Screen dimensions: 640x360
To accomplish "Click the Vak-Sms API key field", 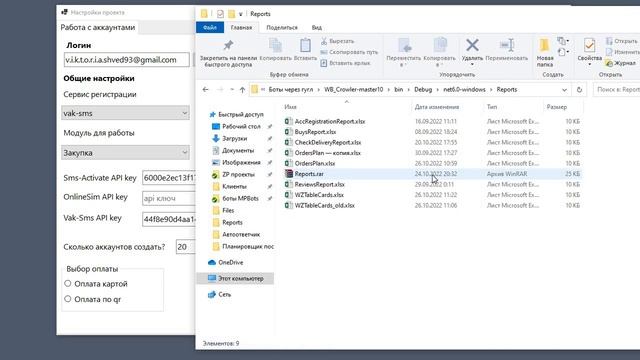I will click(169, 219).
